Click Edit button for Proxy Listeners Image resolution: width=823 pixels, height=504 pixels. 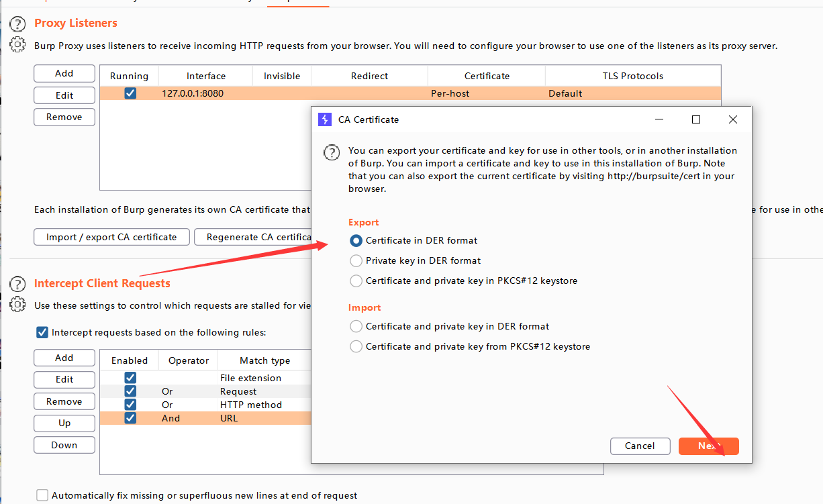[64, 95]
